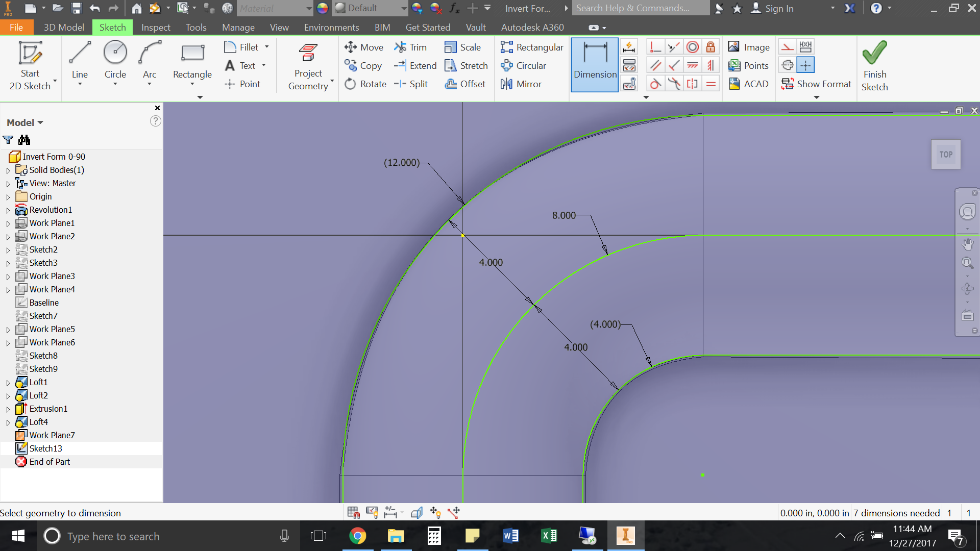The image size is (980, 551).
Task: Click the Finish Sketch button
Action: (x=874, y=65)
